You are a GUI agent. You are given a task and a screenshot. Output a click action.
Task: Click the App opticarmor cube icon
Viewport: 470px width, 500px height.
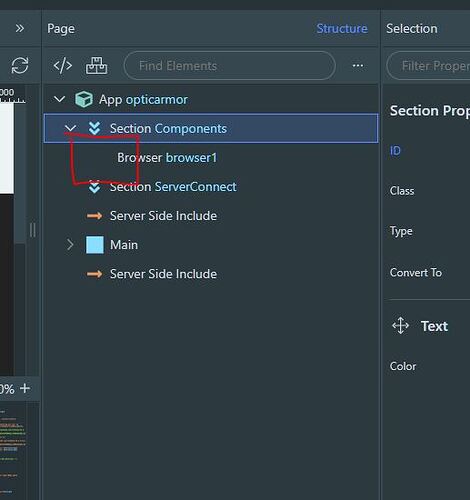tap(84, 99)
